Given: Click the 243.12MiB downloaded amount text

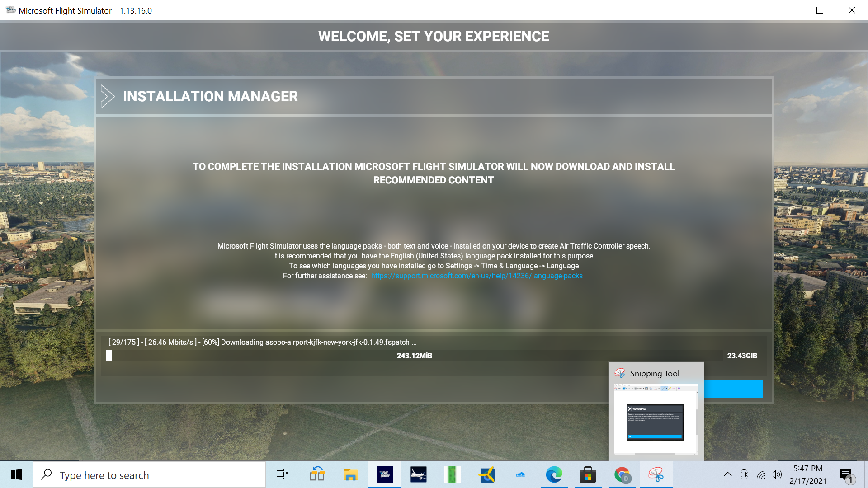Looking at the screenshot, I should pyautogui.click(x=415, y=356).
